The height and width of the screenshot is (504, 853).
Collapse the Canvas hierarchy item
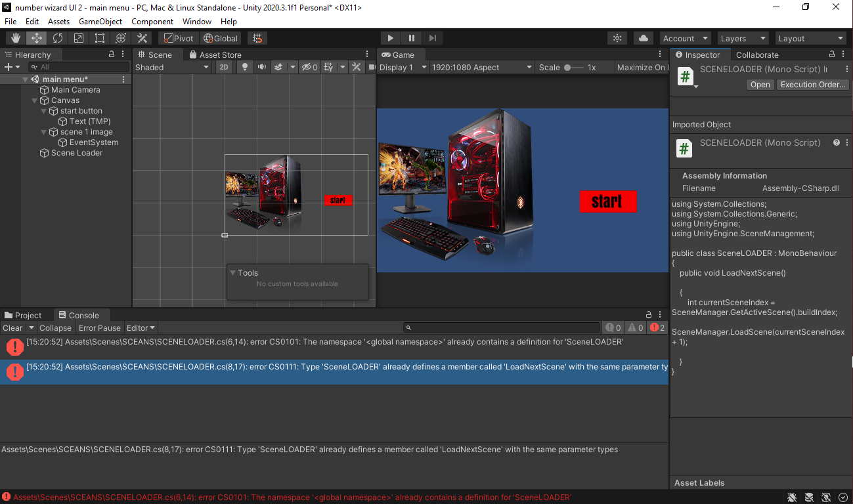pyautogui.click(x=34, y=100)
